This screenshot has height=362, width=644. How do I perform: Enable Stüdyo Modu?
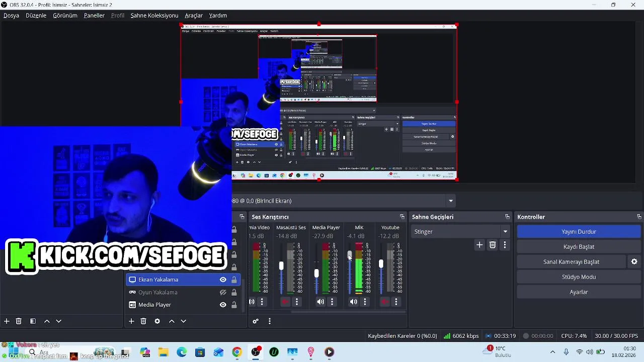(x=579, y=277)
